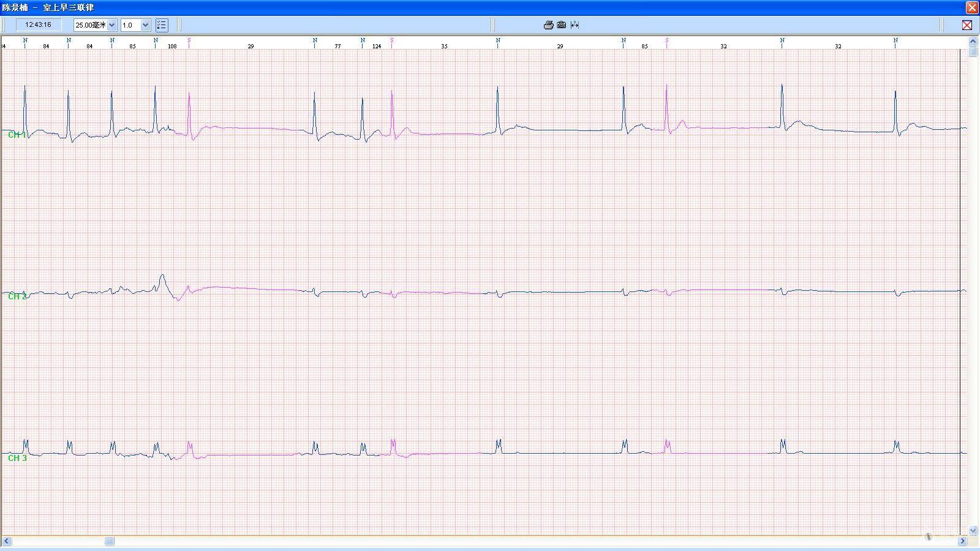This screenshot has width=980, height=551.
Task: Click the heart rate value 35
Action: point(444,47)
